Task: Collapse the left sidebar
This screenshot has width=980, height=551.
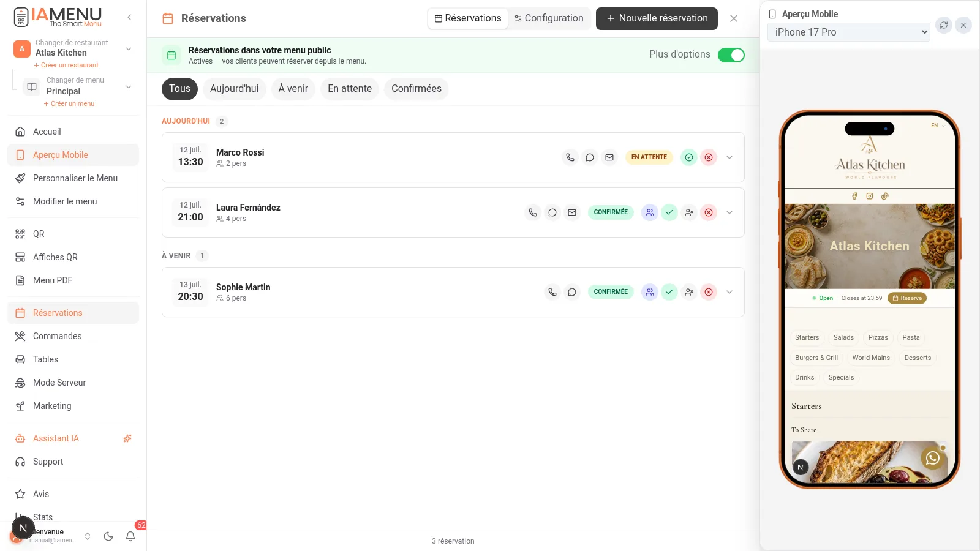Action: click(x=129, y=17)
